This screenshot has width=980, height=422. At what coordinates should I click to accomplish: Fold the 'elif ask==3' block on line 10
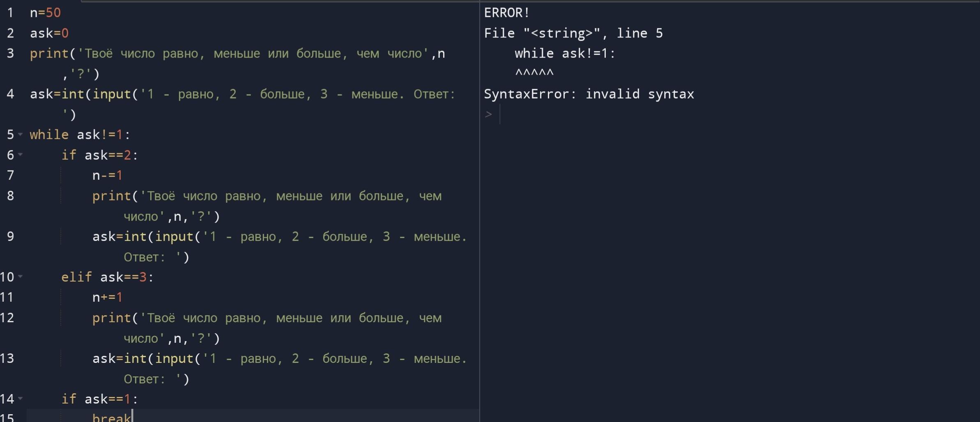[20, 277]
